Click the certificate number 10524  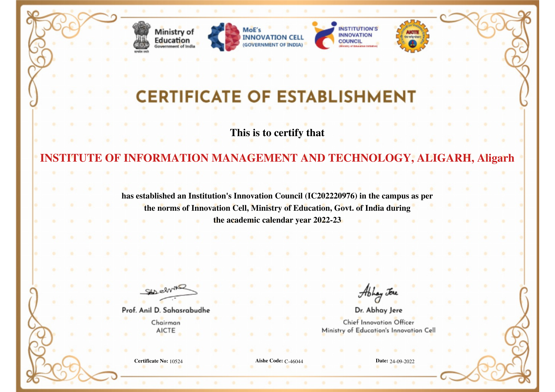click(176, 362)
